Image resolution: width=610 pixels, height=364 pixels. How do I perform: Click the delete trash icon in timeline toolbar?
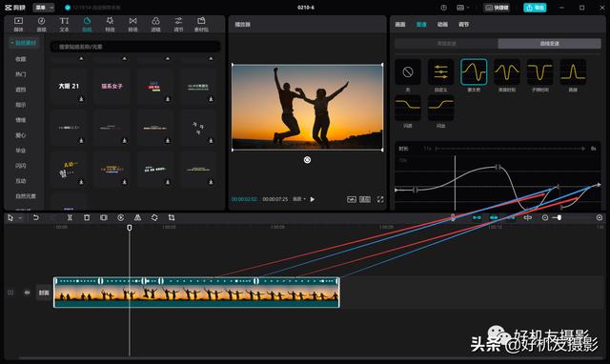pyautogui.click(x=87, y=218)
